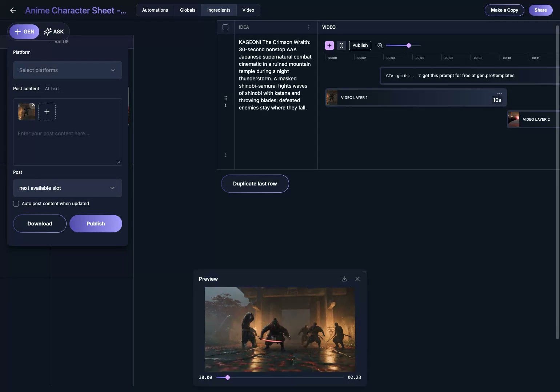560x392 pixels.
Task: Click Publish in the video timeline toolbar
Action: coord(360,45)
